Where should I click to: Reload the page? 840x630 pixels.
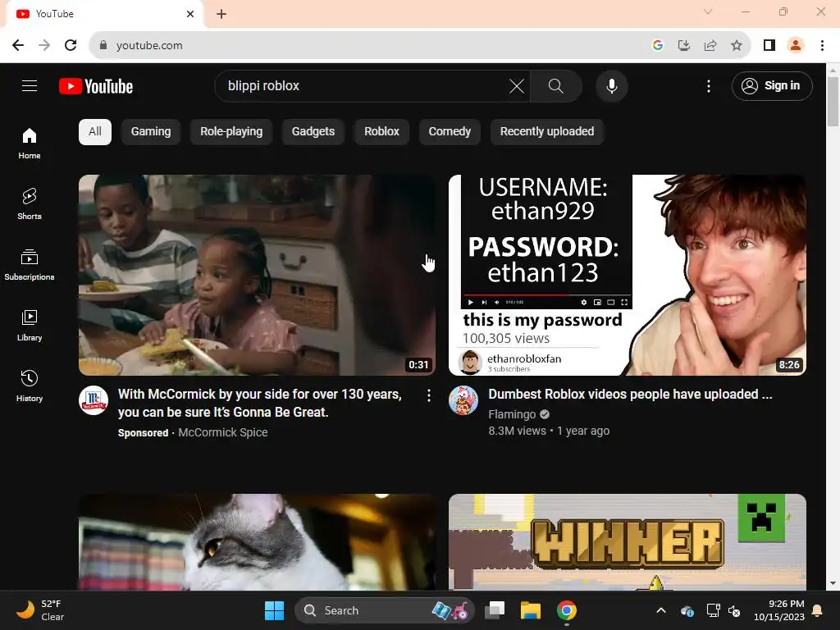tap(71, 45)
